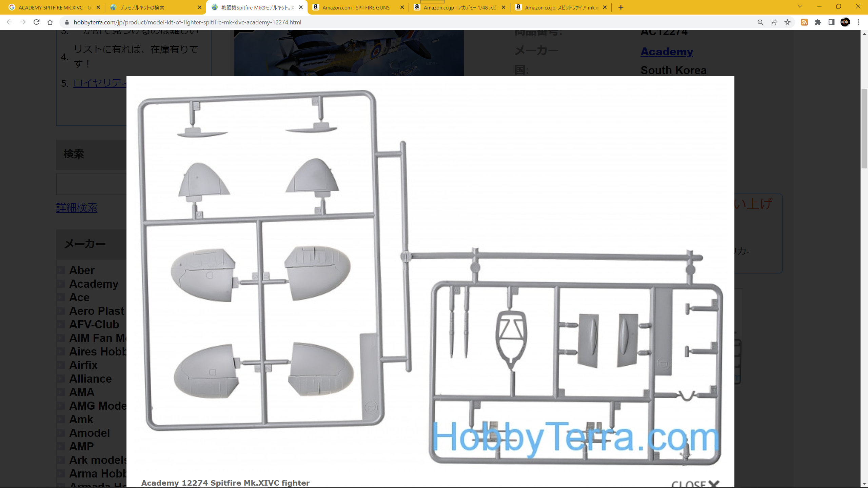
Task: Reload the current page
Action: 36,22
